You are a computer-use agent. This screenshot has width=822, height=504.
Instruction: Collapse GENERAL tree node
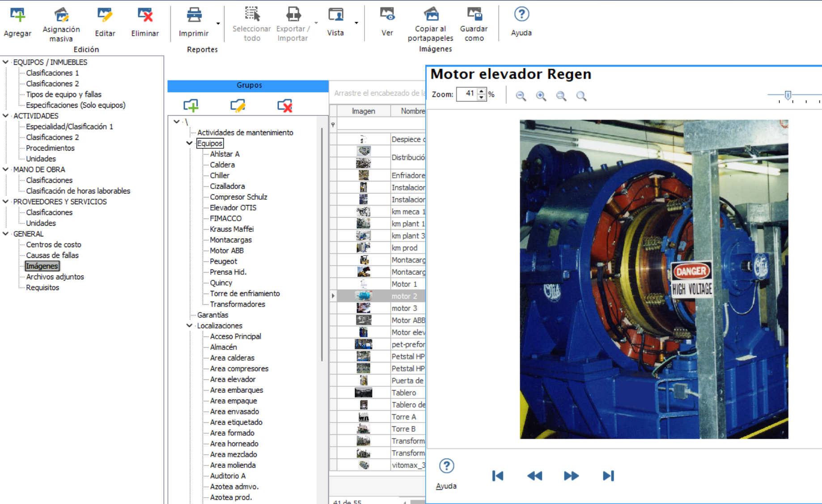click(x=5, y=234)
